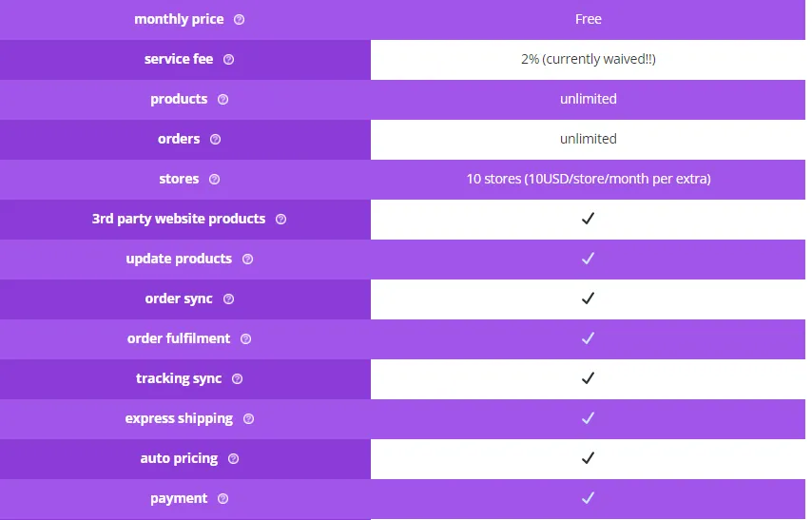812x520 pixels.
Task: Select the help icon next to auto pricing
Action: pos(233,458)
